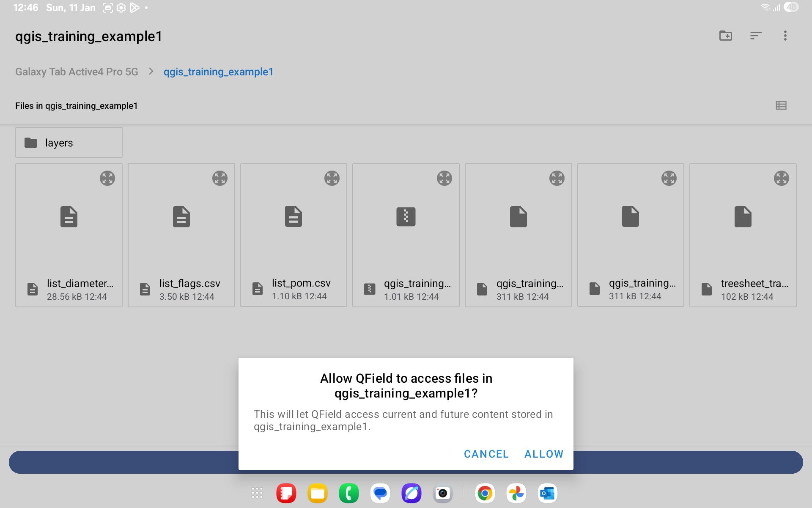Open the Outlook app in the taskbar
Viewport: 812px width, 508px height.
point(548,493)
